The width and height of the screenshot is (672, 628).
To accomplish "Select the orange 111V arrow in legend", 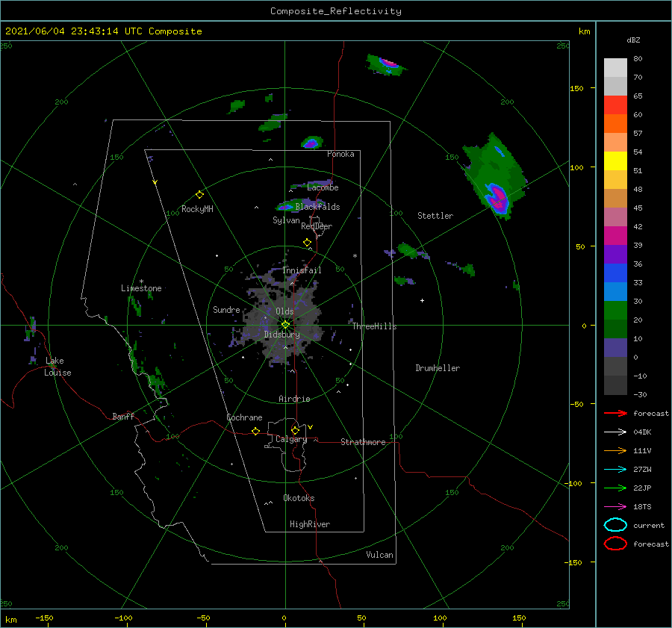I will [x=615, y=450].
